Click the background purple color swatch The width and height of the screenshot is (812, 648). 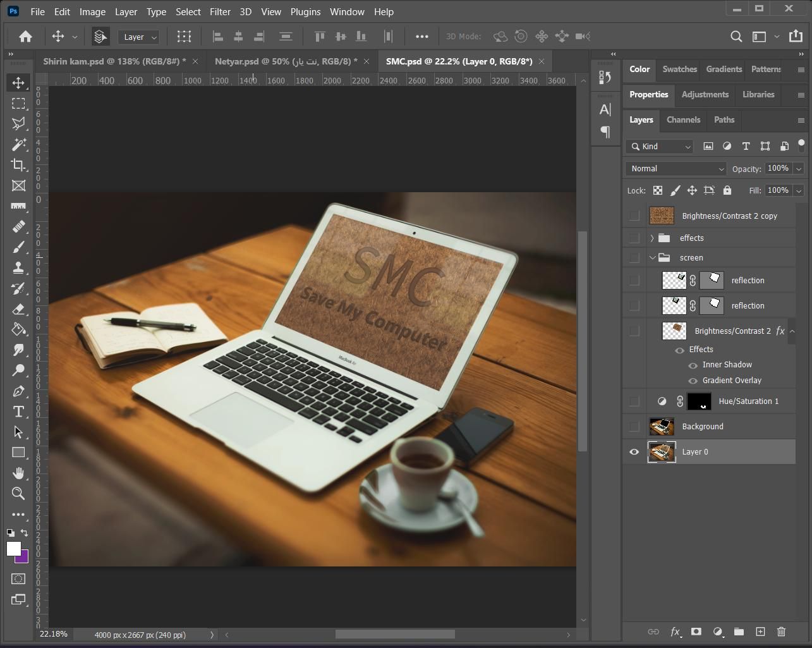(x=24, y=558)
